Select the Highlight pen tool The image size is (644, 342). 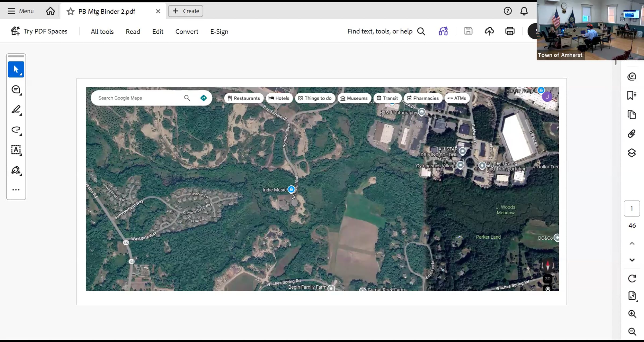click(x=16, y=110)
